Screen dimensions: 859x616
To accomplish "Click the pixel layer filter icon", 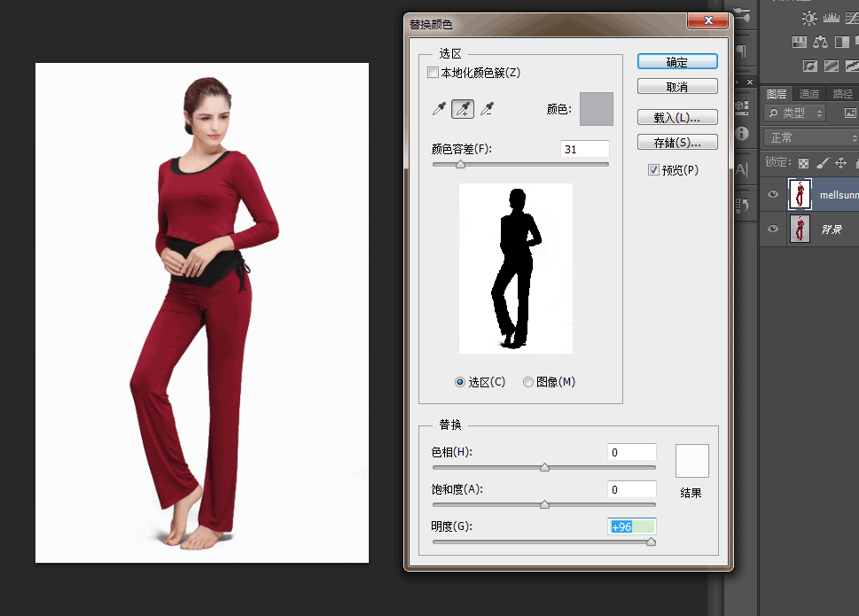I will point(849,113).
